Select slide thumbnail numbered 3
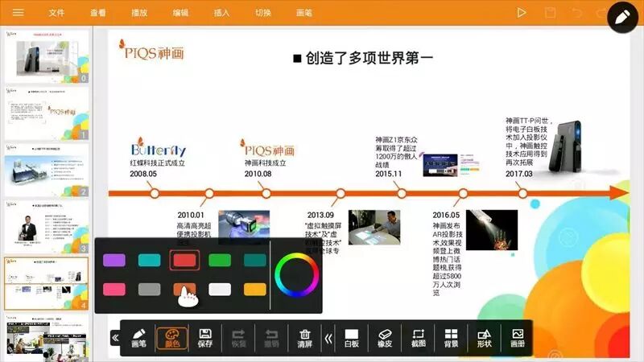644x362 pixels. (x=47, y=227)
